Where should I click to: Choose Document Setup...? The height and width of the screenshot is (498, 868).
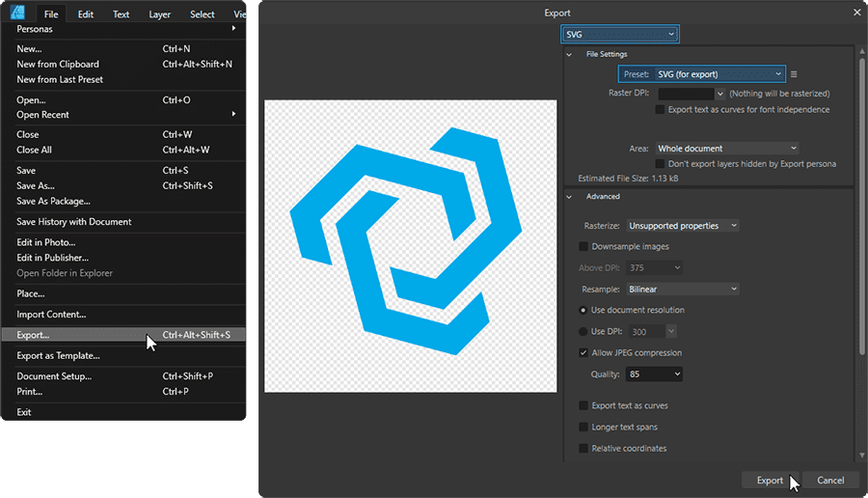point(123,376)
